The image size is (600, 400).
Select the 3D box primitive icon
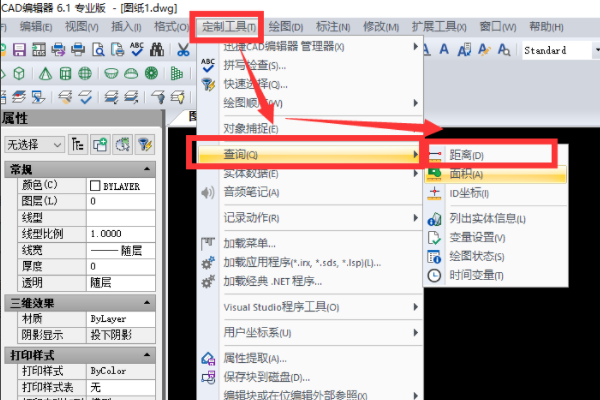(x=19, y=73)
